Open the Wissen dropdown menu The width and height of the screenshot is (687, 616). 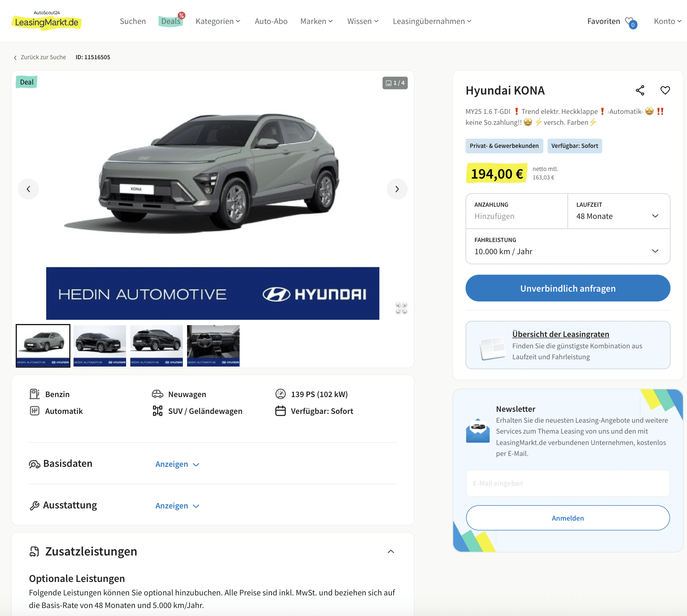(363, 21)
